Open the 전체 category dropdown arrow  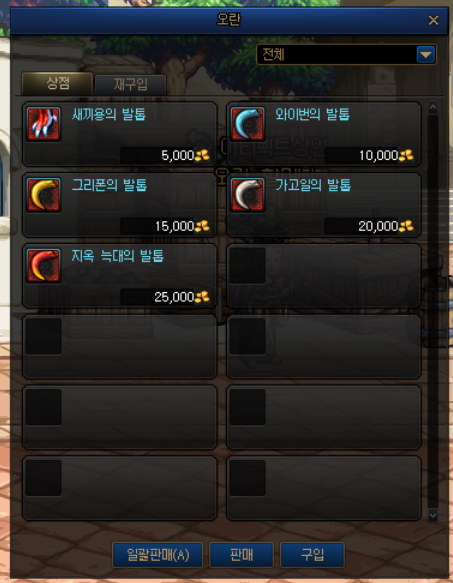(x=426, y=55)
